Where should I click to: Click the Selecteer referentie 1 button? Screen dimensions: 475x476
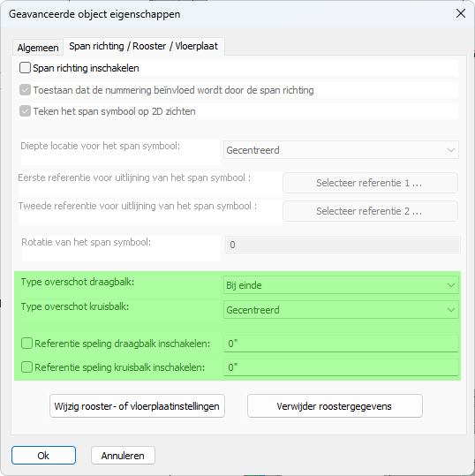point(370,183)
